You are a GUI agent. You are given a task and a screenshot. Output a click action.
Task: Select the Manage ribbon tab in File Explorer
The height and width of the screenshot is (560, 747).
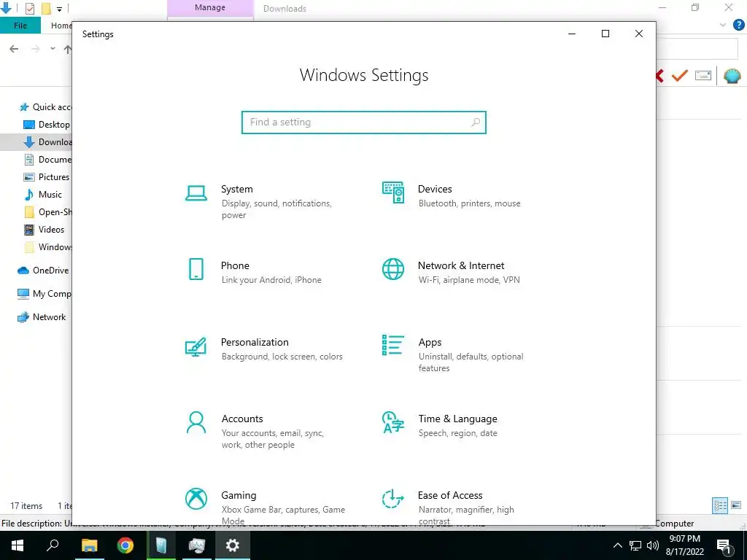point(210,8)
